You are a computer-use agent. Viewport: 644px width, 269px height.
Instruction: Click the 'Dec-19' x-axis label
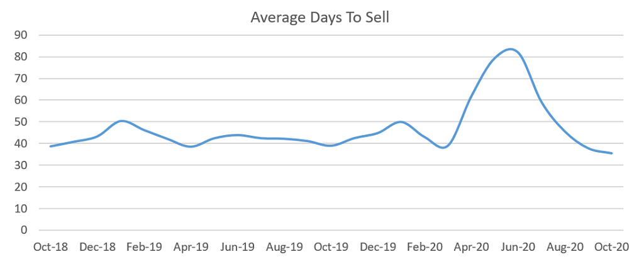pos(378,248)
